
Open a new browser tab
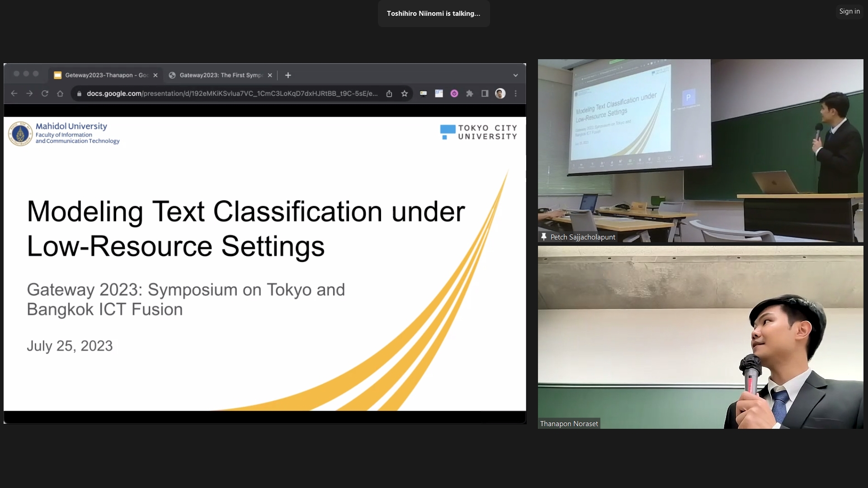pyautogui.click(x=288, y=75)
